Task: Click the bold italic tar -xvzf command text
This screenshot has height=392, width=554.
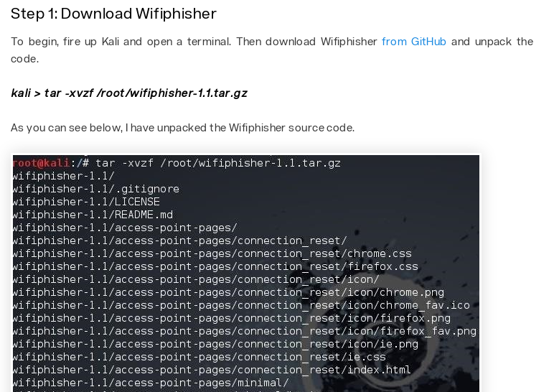Action: (x=129, y=93)
